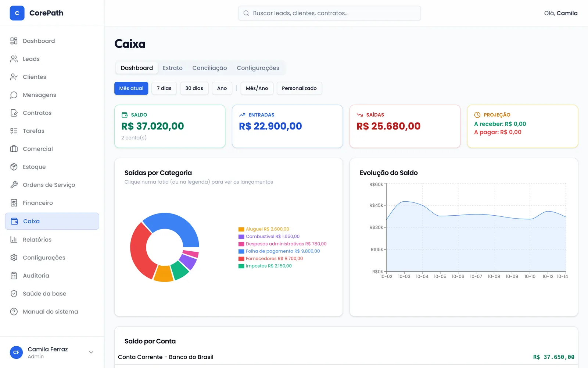Click the Mensagens chat bubble icon
Screen dimensions: 588x368
click(x=14, y=95)
